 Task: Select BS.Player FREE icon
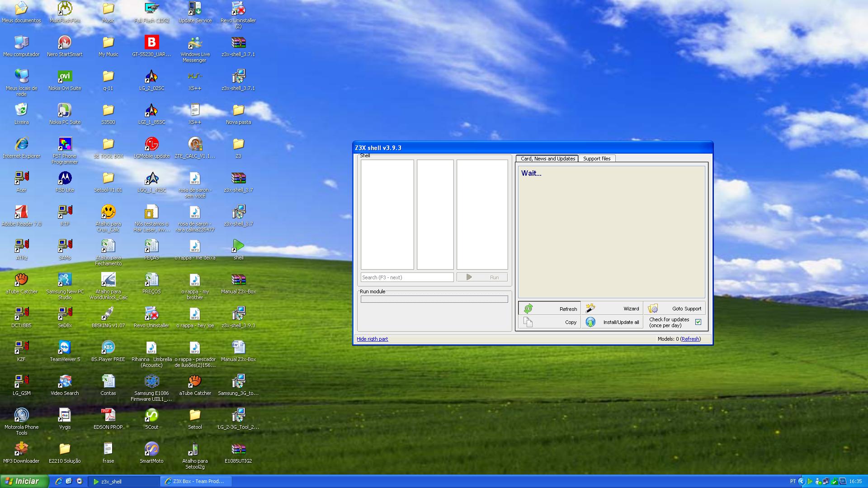(108, 351)
